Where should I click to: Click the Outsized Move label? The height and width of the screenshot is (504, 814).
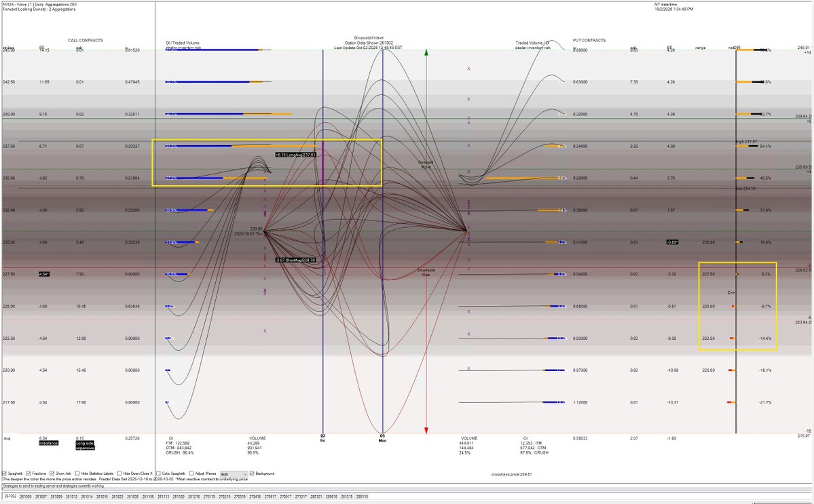426,164
